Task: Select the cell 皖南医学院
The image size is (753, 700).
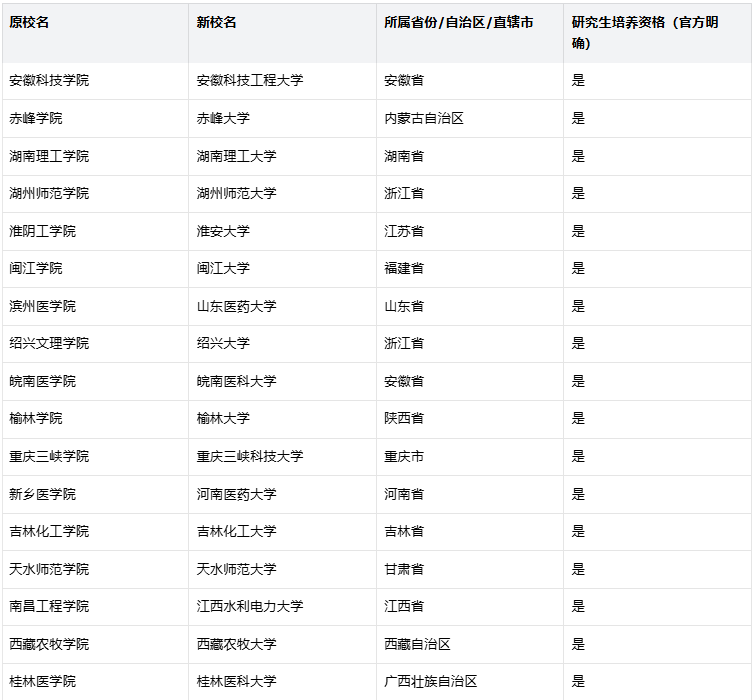Action: point(95,382)
